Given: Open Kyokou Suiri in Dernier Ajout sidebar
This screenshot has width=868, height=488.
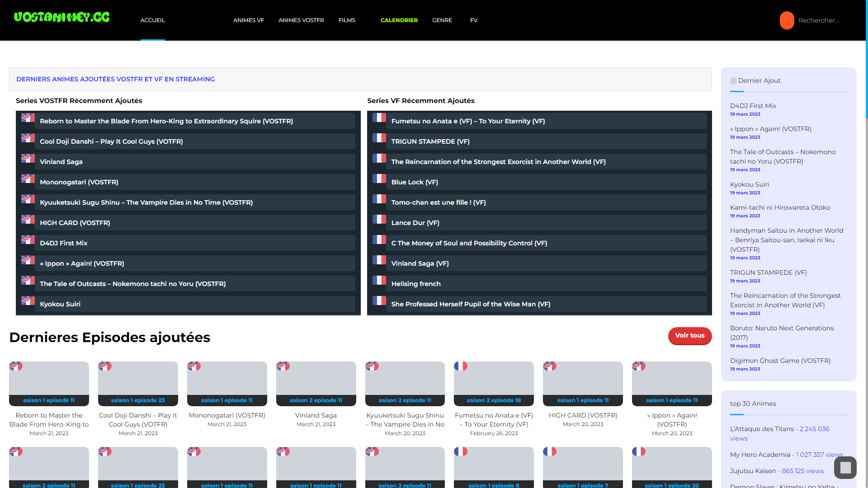Looking at the screenshot, I should click(x=749, y=184).
